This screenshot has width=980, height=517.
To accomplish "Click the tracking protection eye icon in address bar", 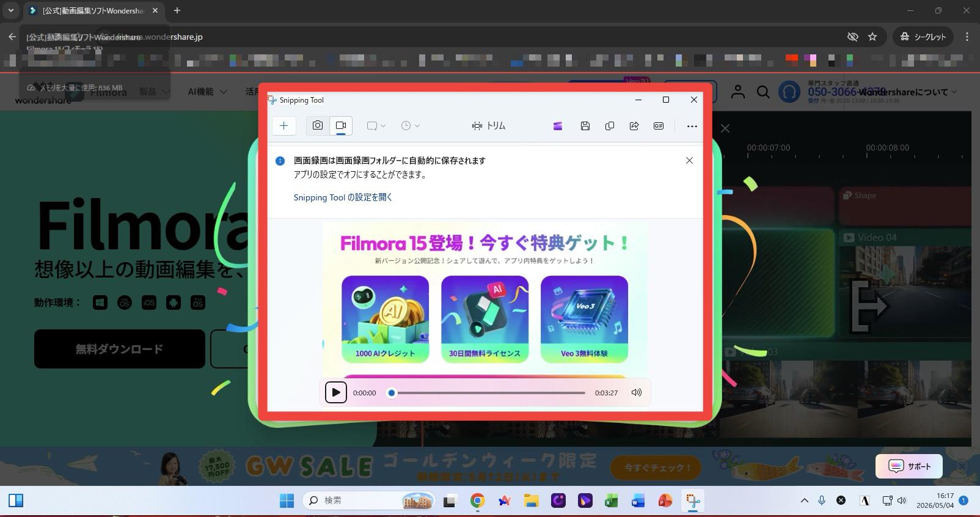I will click(x=852, y=37).
